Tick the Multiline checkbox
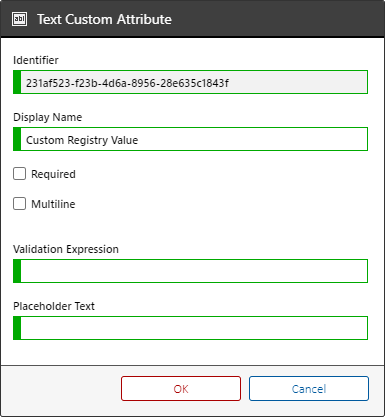This screenshot has height=417, width=385. pyautogui.click(x=19, y=204)
